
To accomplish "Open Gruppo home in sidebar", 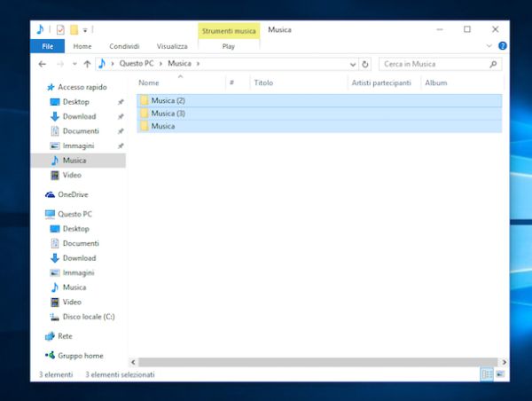I will point(81,356).
